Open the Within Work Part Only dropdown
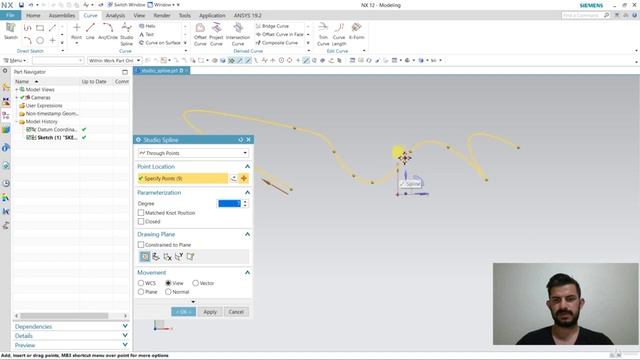 click(x=114, y=60)
